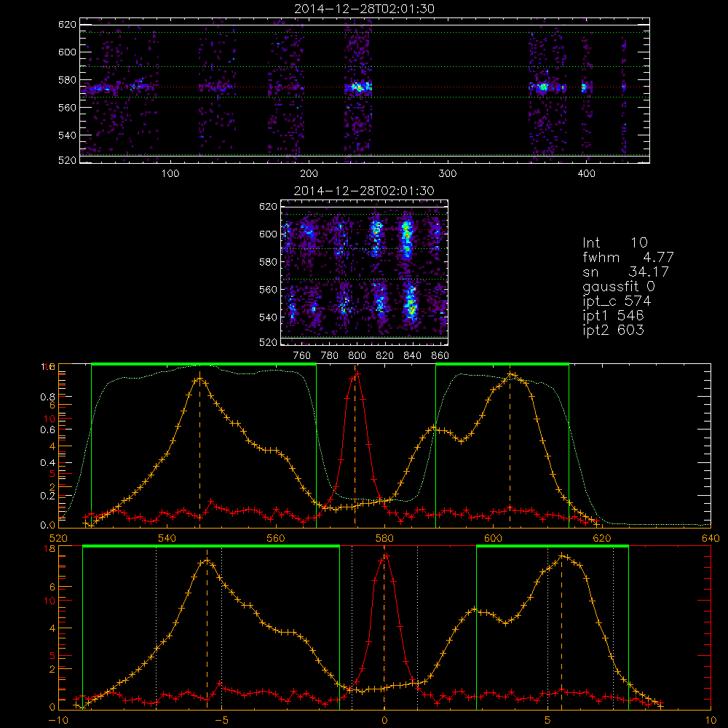Image resolution: width=728 pixels, height=728 pixels.
Task: Click y-axis tick 0.4 on third profile plot
Action: 47,463
